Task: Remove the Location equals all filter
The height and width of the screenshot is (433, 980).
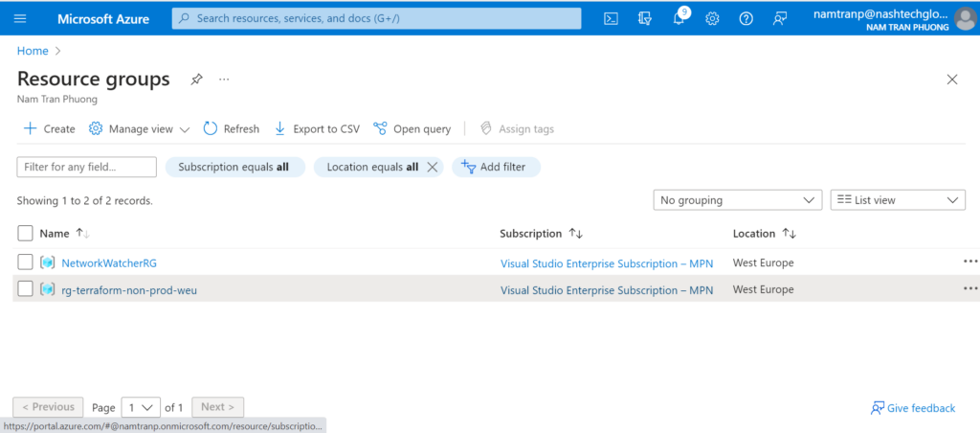Action: [432, 167]
